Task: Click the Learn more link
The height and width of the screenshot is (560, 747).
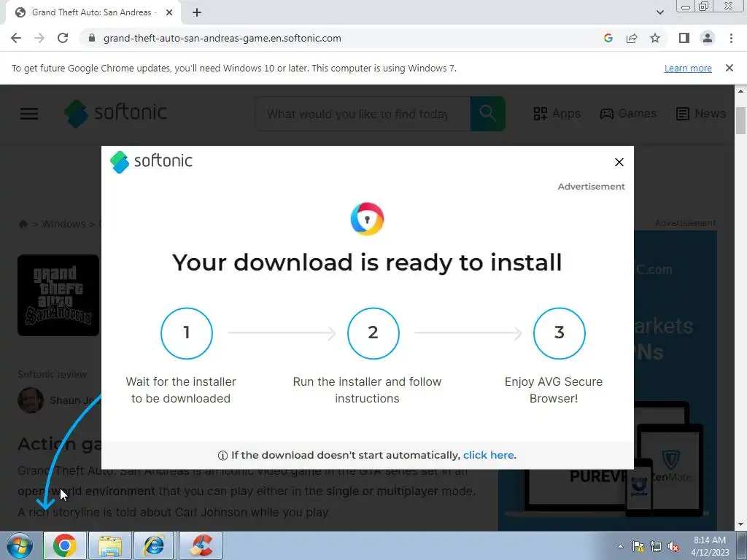Action: (x=688, y=68)
